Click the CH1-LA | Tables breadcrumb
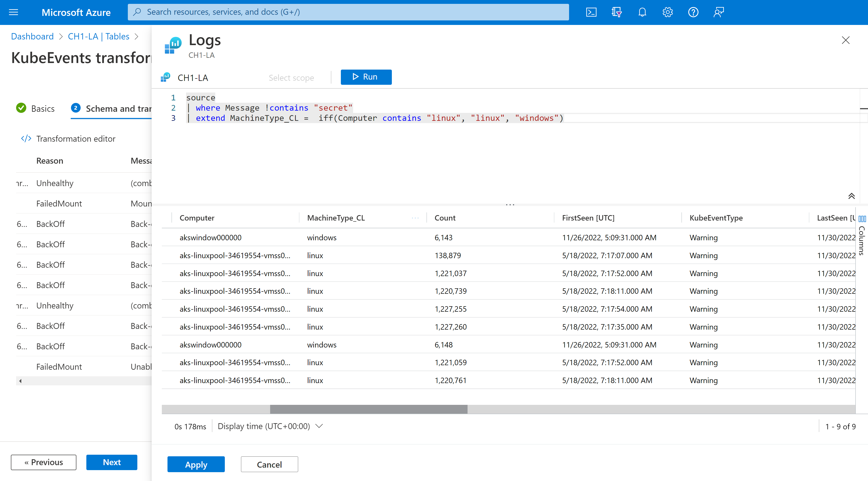The height and width of the screenshot is (481, 868). click(98, 36)
